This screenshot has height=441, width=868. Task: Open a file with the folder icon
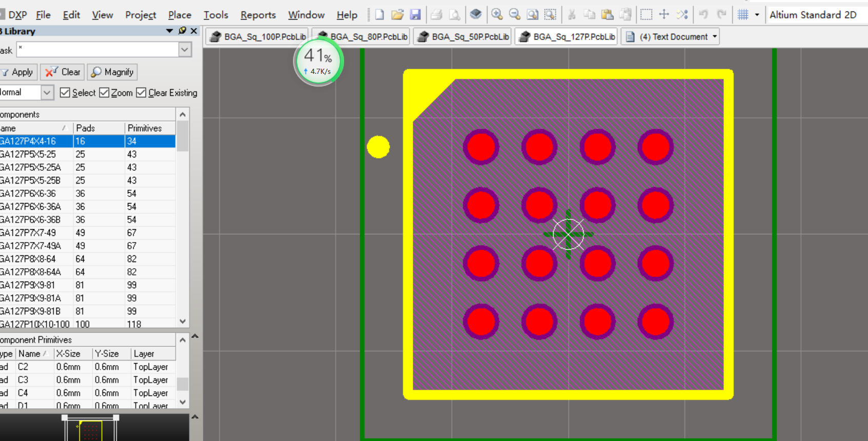coord(397,14)
